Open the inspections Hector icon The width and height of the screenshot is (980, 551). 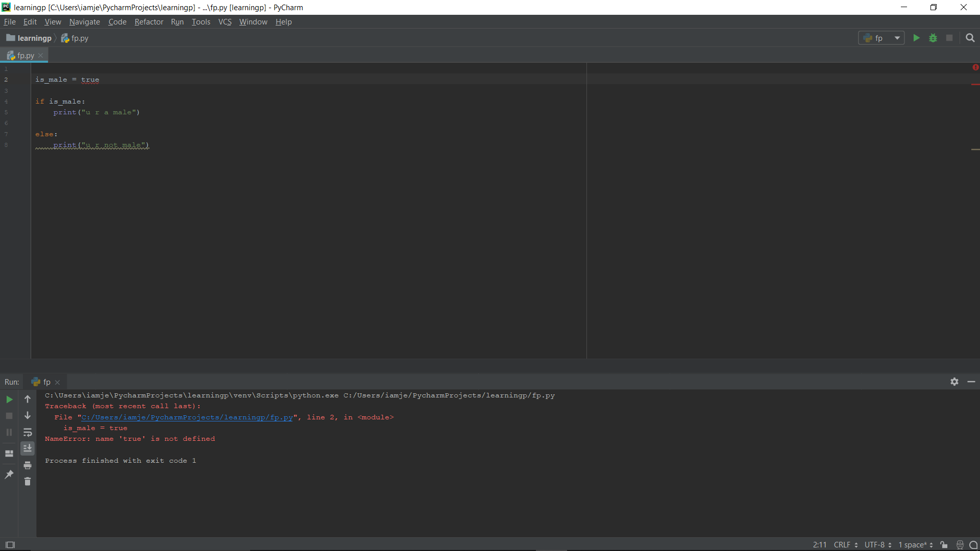(x=960, y=545)
